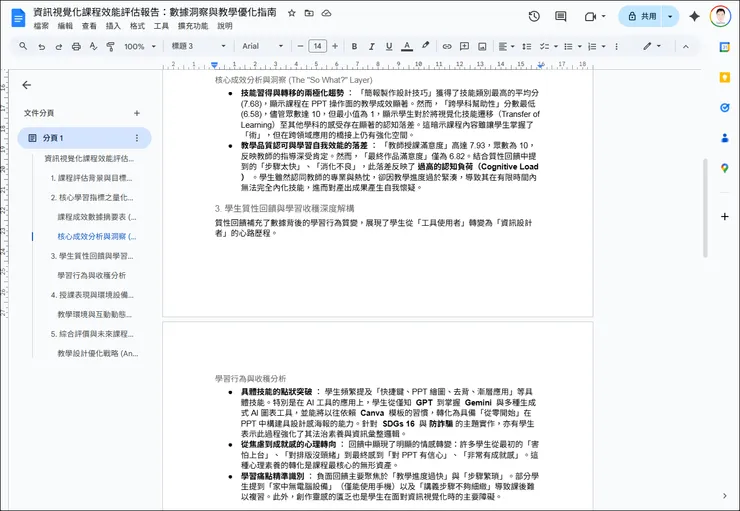View cloud save status icon

coord(326,13)
